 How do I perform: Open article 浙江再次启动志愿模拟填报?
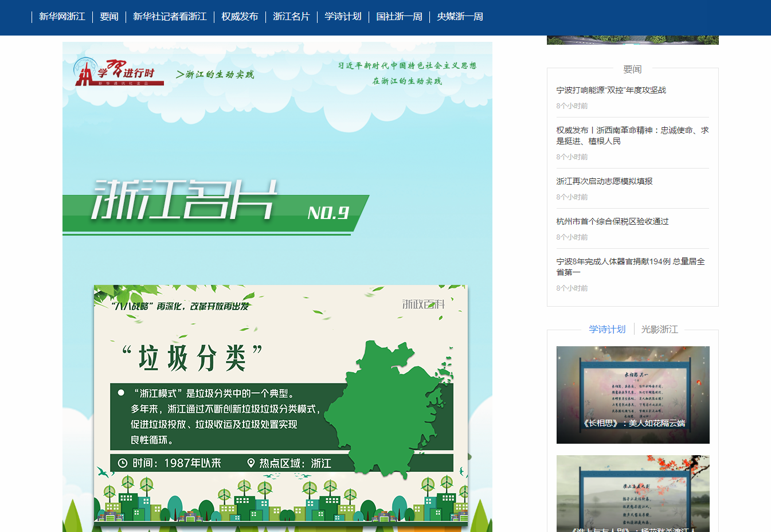(x=604, y=181)
